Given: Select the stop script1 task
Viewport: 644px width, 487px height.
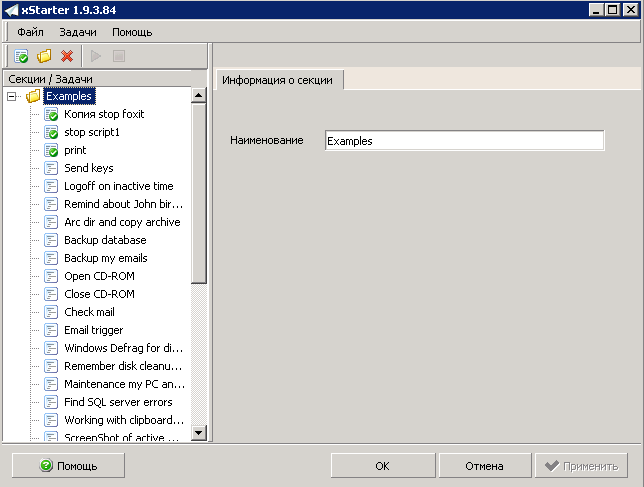Looking at the screenshot, I should click(92, 132).
